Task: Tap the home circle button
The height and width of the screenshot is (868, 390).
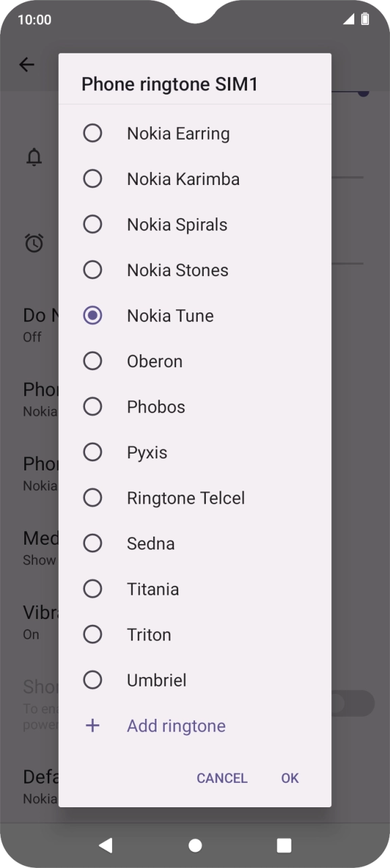Action: [195, 844]
